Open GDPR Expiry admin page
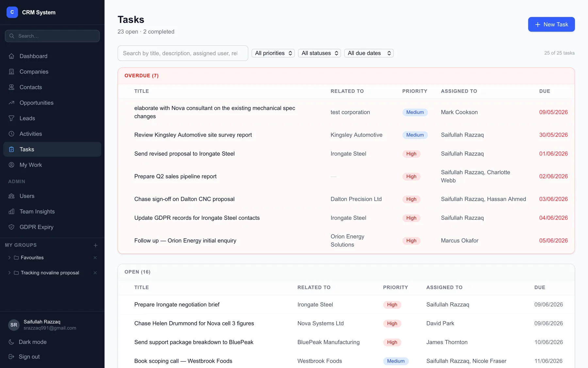588x368 pixels. pyautogui.click(x=52, y=227)
